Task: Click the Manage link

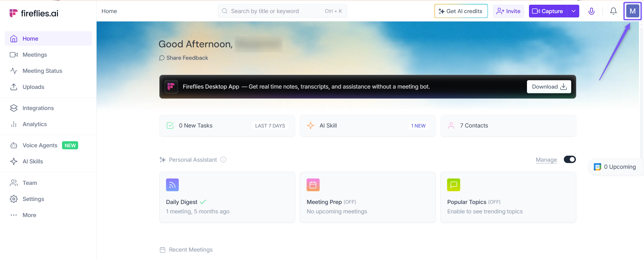Action: coord(546,160)
